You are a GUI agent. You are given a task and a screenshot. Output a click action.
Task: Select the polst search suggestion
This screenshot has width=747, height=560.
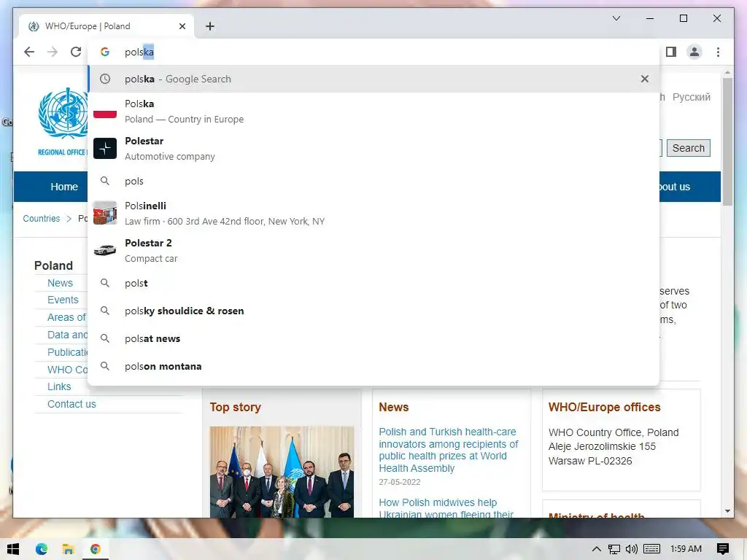point(373,284)
